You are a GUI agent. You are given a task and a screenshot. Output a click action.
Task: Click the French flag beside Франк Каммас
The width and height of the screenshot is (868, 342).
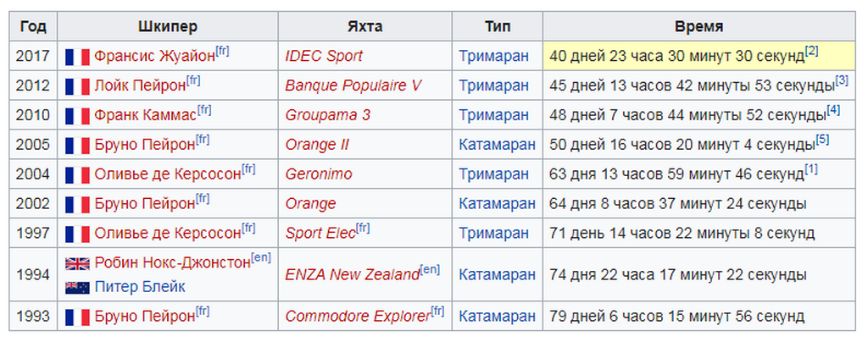pos(77,115)
